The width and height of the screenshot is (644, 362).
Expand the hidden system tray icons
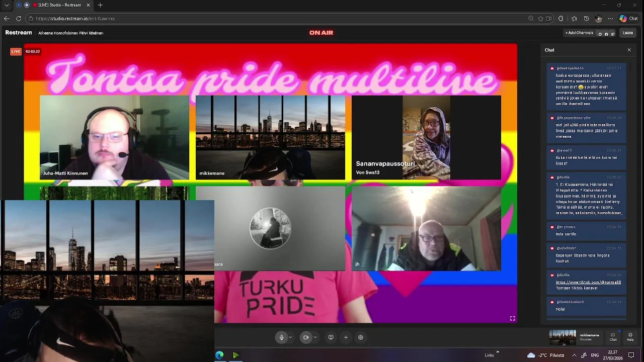click(x=574, y=355)
